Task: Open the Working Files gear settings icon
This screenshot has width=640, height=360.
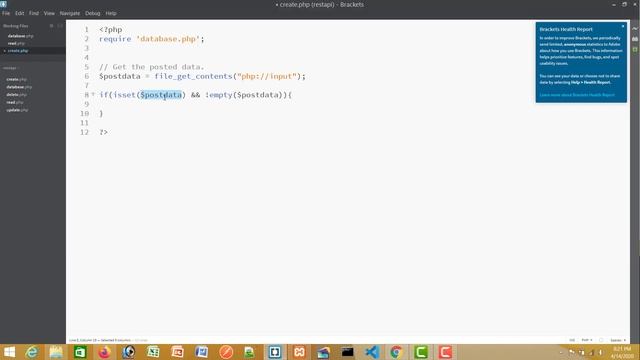Action: [51, 26]
